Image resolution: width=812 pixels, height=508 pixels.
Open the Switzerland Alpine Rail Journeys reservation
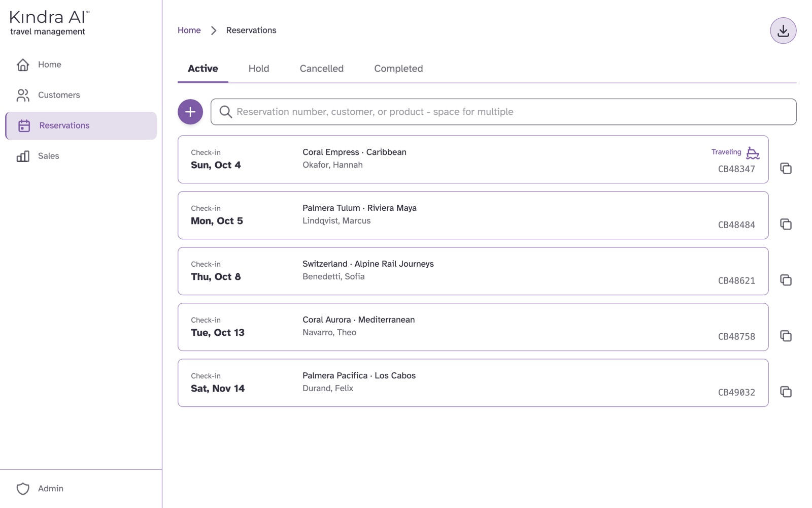click(x=473, y=271)
